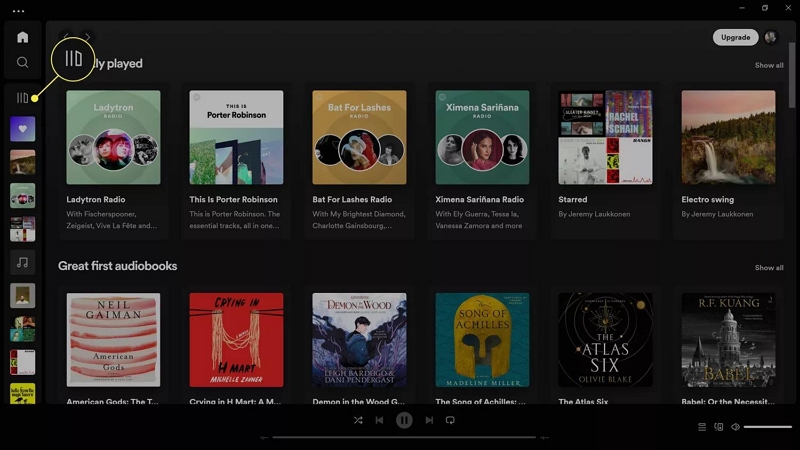Open Connect to a device menu
The image size is (800, 450).
pyautogui.click(x=718, y=427)
